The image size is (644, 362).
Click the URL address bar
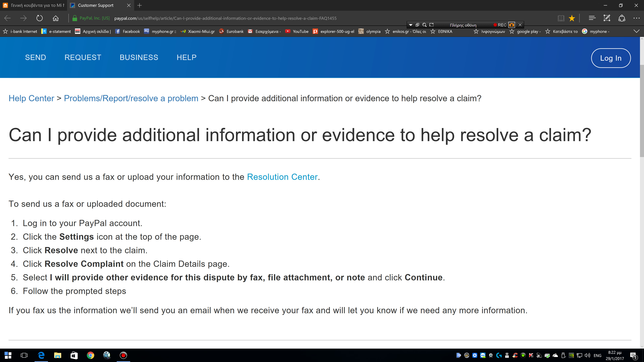tap(225, 18)
